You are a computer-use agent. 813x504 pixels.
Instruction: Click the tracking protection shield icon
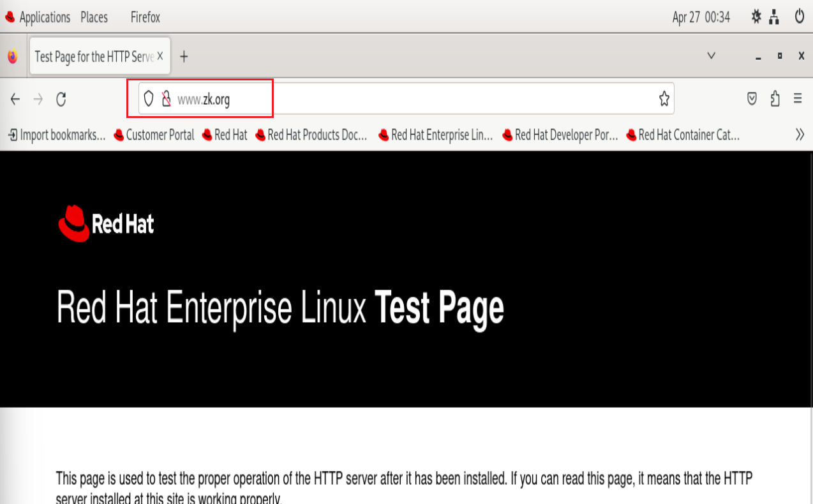pos(149,99)
